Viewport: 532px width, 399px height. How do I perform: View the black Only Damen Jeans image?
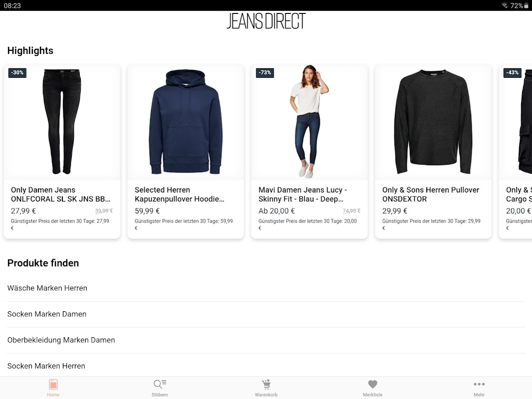(x=62, y=122)
